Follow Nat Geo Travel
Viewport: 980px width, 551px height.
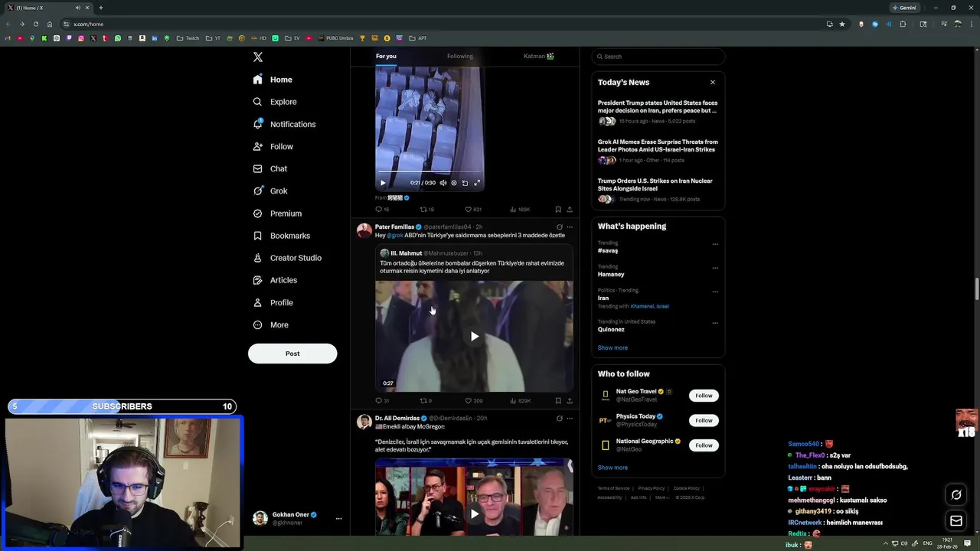(704, 396)
